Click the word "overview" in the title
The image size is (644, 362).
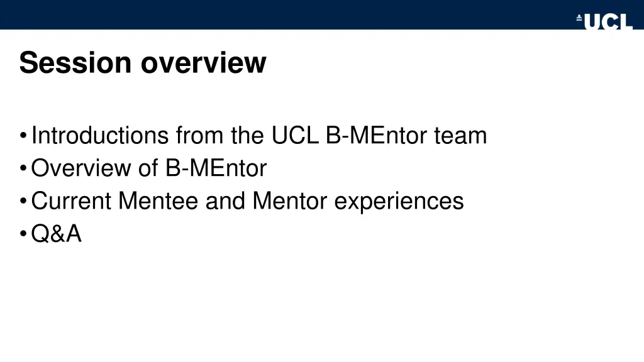click(204, 63)
